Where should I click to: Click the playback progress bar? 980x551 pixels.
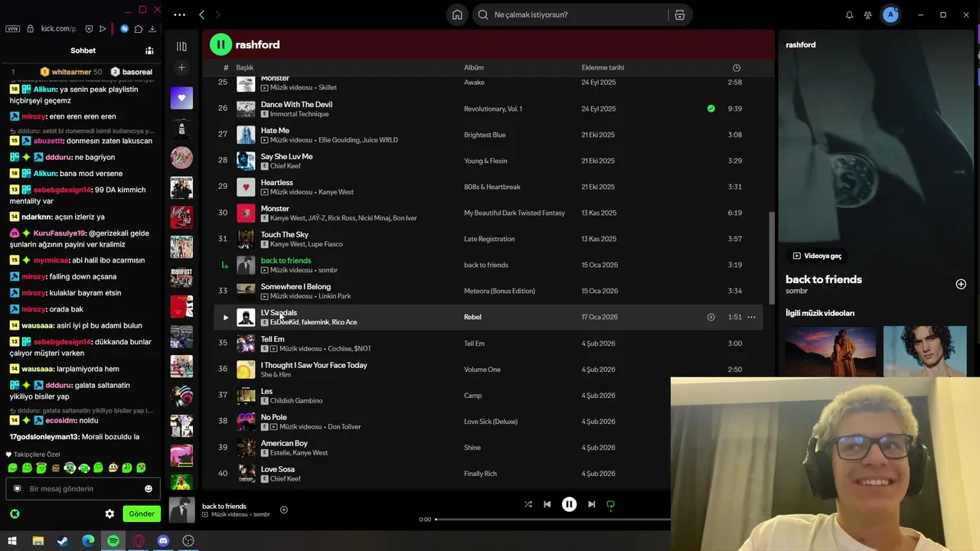[x=553, y=520]
